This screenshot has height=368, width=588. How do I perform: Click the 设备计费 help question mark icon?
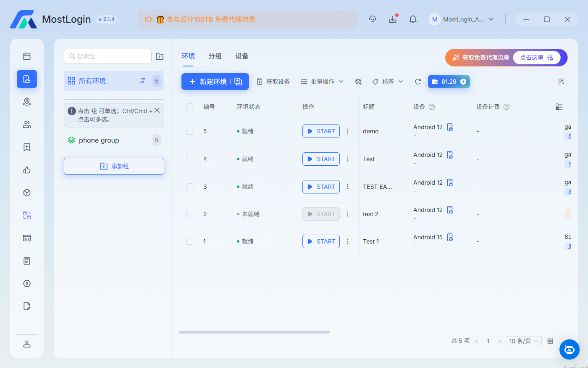coord(507,107)
